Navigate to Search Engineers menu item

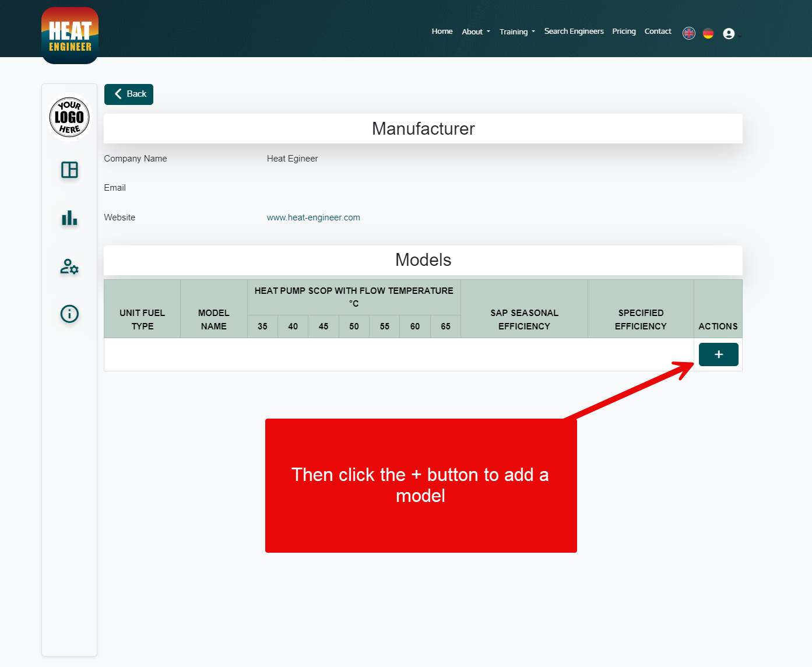[574, 31]
